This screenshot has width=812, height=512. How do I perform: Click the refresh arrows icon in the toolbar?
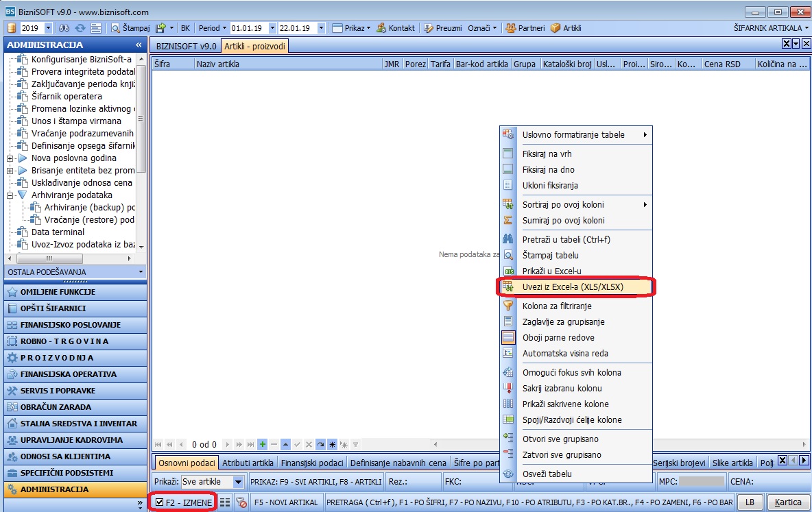coord(80,28)
